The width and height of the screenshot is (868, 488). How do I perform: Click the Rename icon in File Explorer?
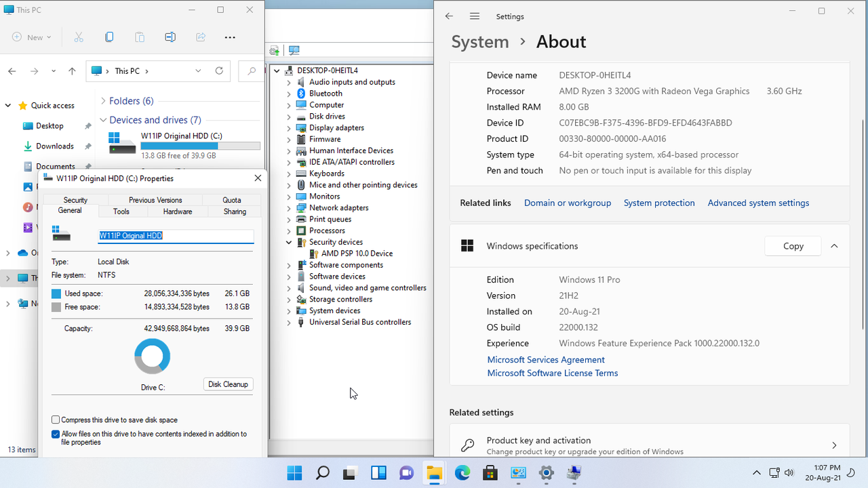point(170,37)
